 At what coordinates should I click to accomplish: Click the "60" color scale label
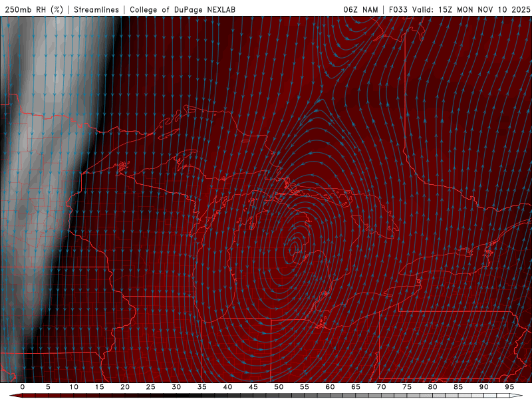pyautogui.click(x=330, y=387)
